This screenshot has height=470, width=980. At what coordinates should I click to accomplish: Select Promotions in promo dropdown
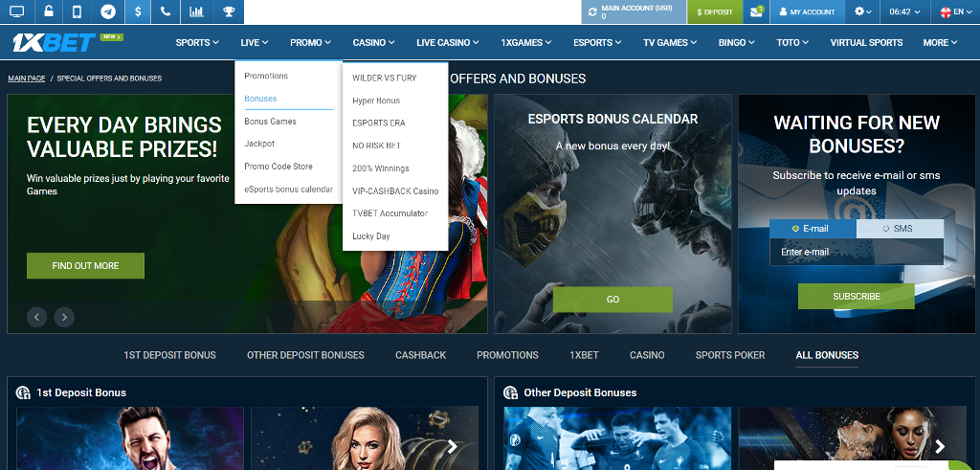tap(266, 76)
